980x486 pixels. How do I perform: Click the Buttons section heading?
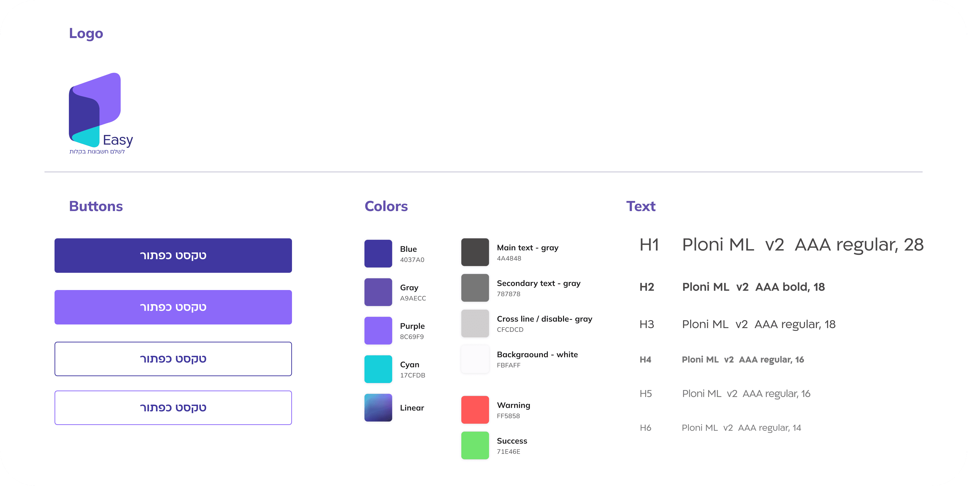[x=96, y=206]
